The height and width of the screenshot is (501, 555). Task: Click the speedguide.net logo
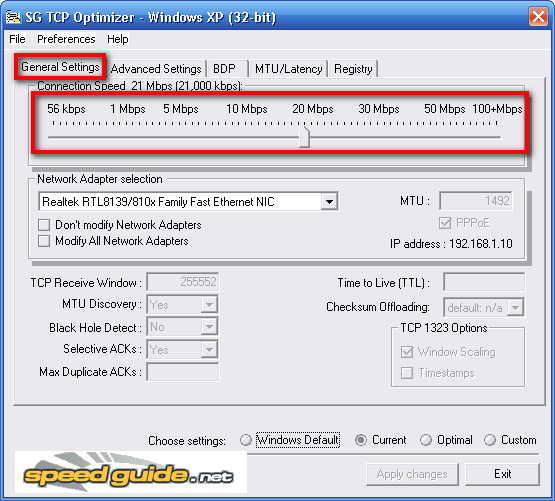[131, 472]
